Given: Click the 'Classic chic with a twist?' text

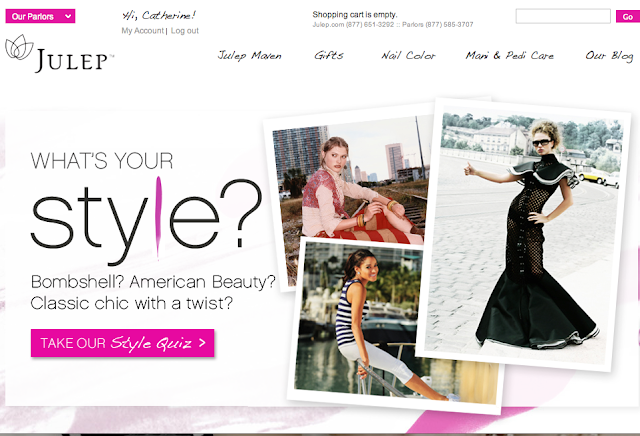Looking at the screenshot, I should tap(131, 303).
